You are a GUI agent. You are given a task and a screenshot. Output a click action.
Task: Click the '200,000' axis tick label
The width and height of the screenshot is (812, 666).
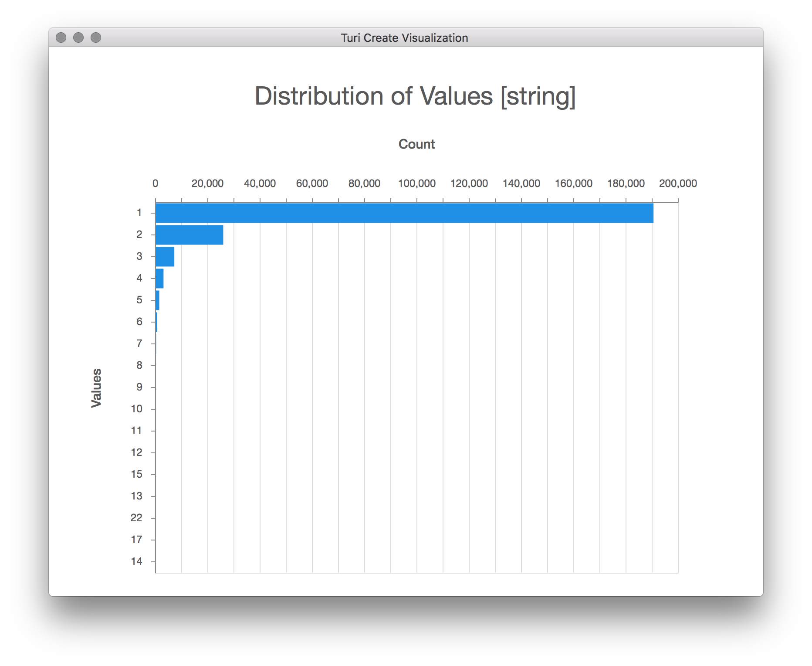678,183
